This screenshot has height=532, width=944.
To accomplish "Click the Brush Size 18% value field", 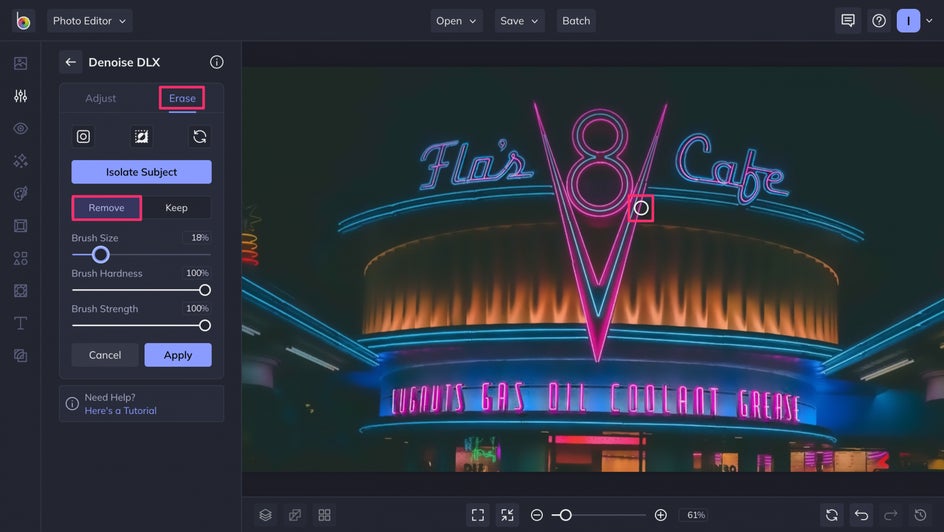I will (197, 238).
